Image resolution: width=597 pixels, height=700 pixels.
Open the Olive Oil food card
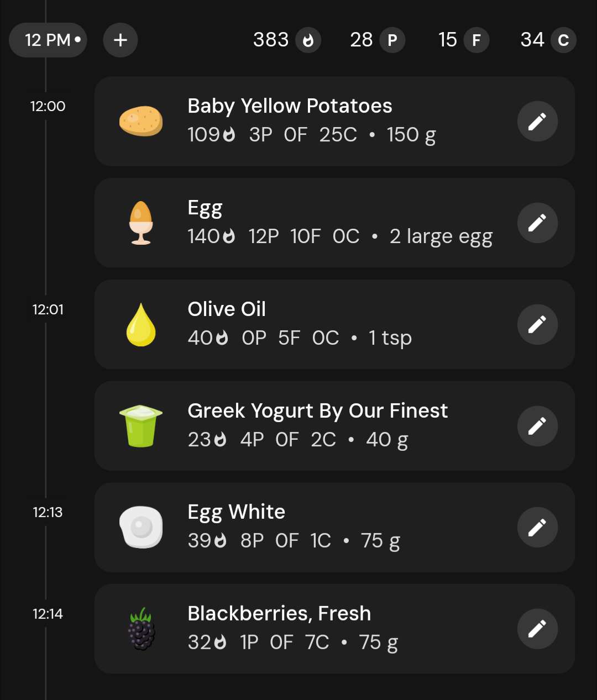tap(334, 324)
